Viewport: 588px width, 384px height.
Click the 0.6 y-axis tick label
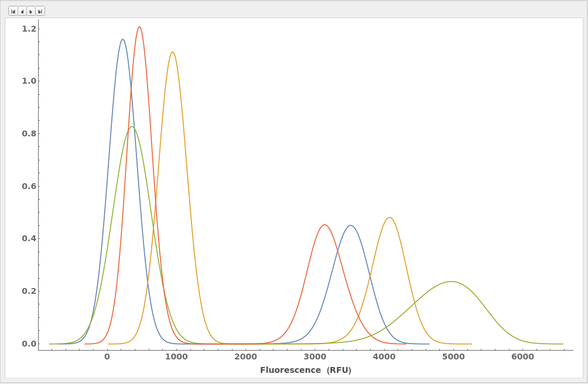click(x=29, y=186)
